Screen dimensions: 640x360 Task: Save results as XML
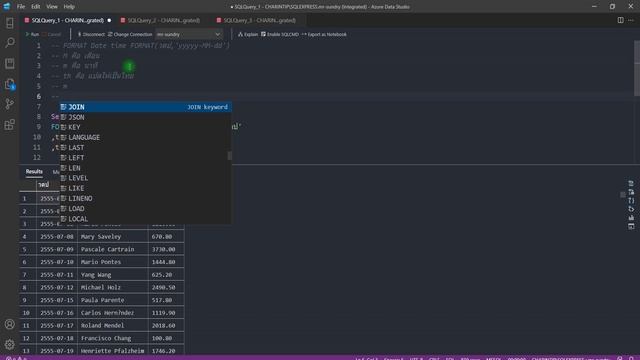(631, 209)
